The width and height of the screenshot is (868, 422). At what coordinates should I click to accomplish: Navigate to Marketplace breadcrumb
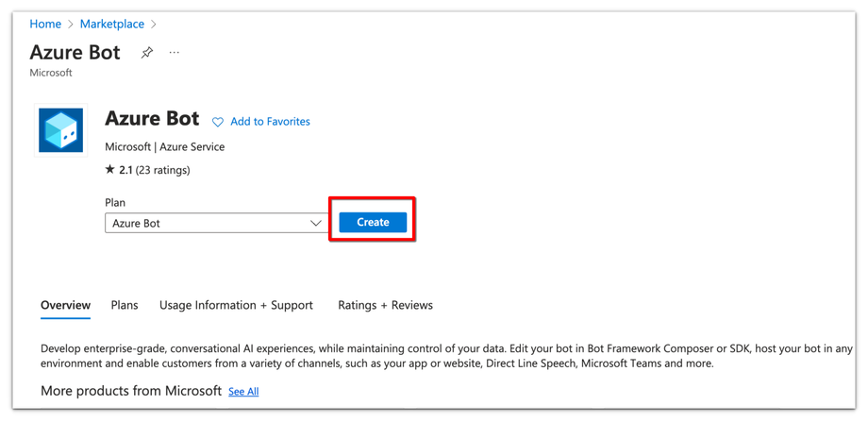[x=112, y=24]
